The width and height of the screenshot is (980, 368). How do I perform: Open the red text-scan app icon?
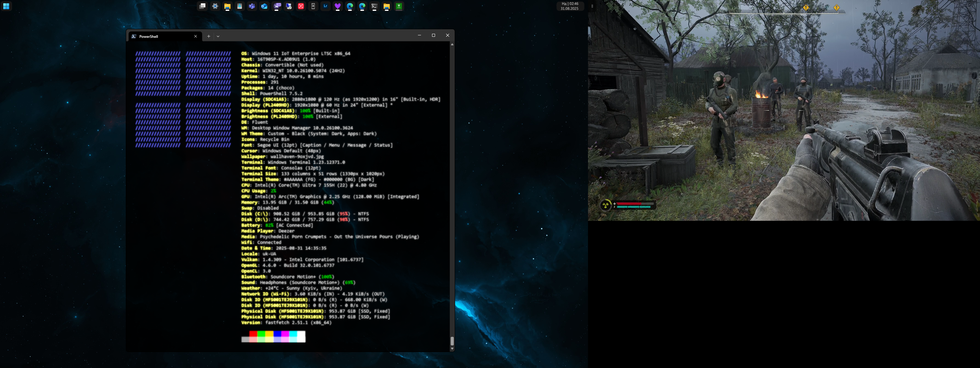(301, 6)
